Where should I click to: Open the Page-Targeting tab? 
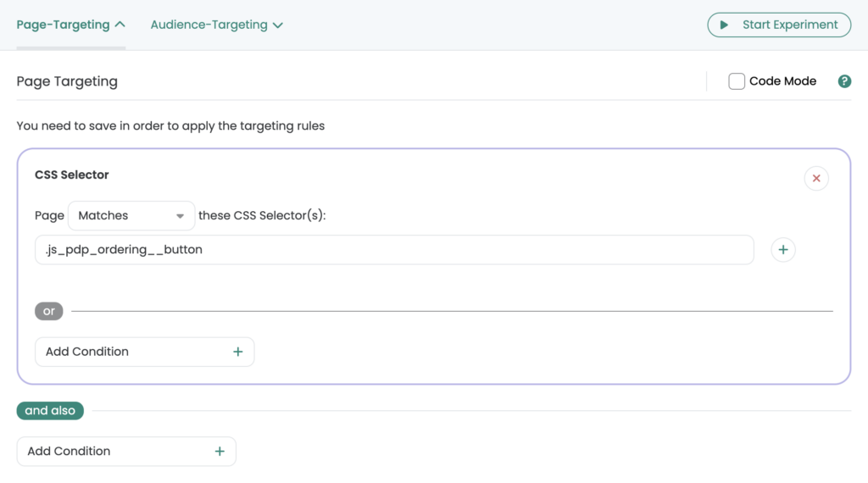point(71,25)
